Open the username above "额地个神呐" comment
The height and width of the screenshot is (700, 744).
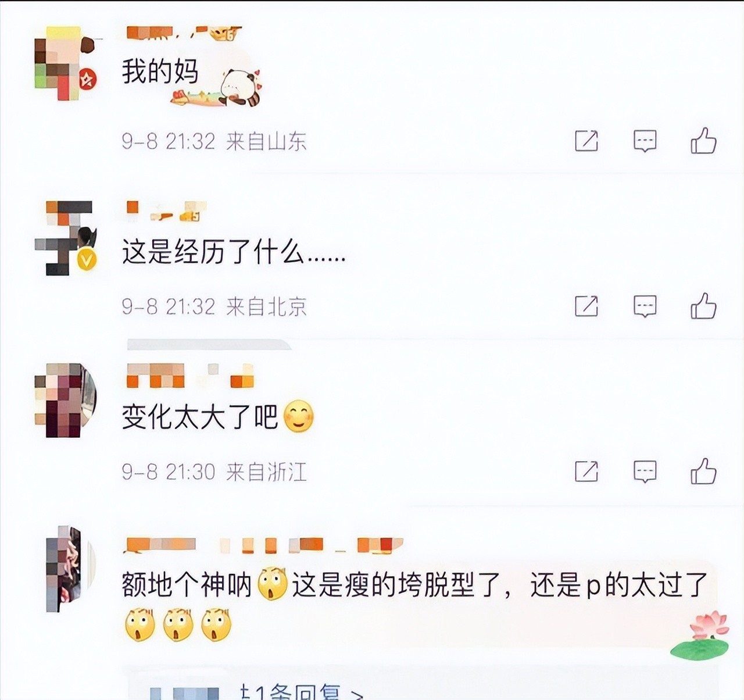(x=263, y=545)
